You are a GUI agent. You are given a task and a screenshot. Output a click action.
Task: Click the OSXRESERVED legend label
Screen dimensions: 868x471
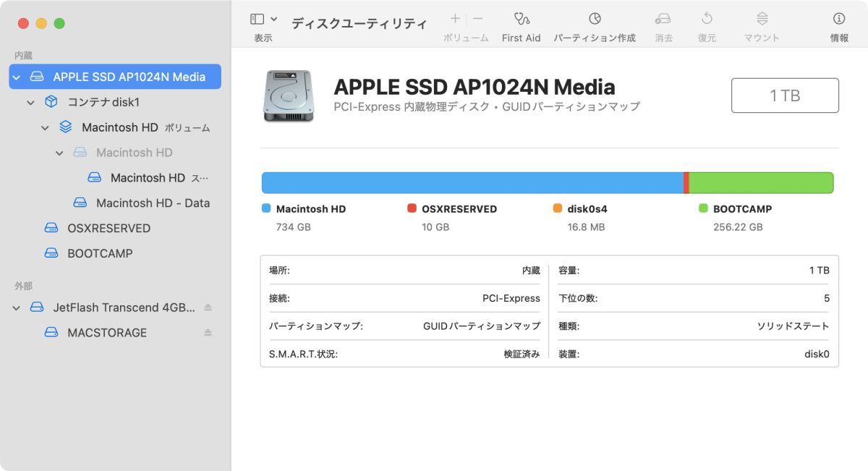coord(459,209)
